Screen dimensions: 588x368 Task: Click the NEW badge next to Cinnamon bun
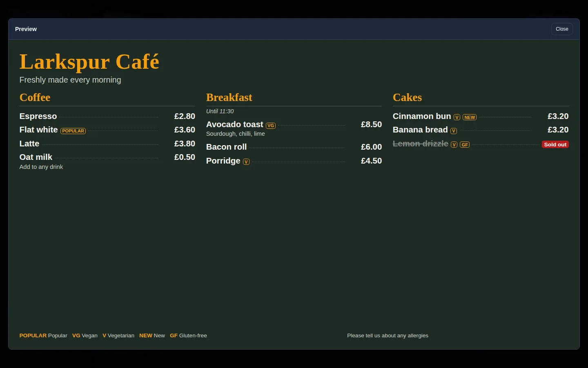click(470, 117)
